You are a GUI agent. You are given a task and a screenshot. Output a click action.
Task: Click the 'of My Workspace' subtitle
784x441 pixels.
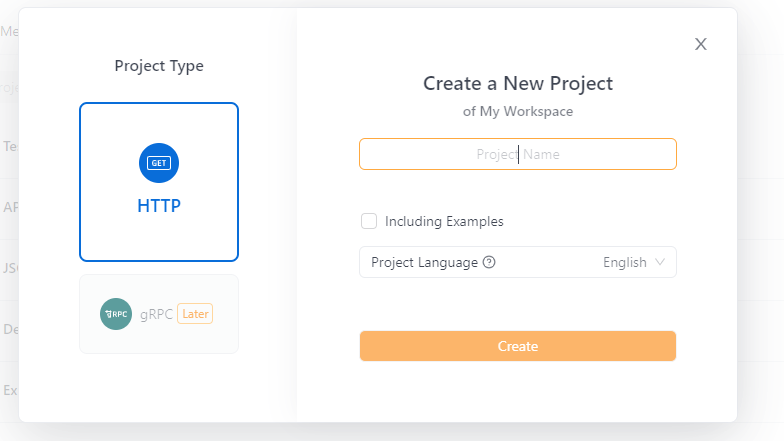tap(518, 112)
